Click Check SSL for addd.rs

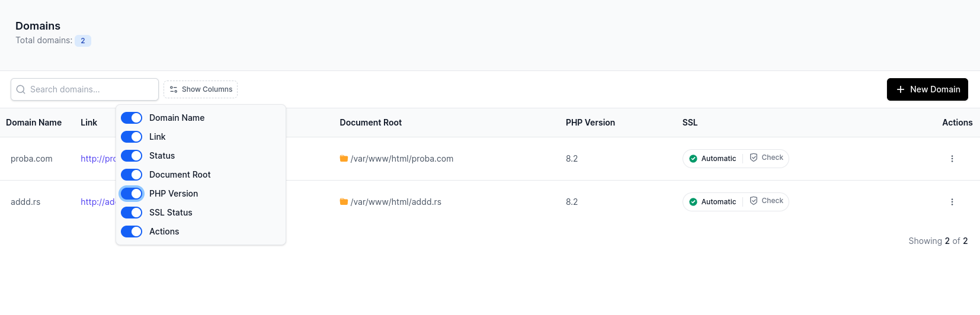coord(766,201)
